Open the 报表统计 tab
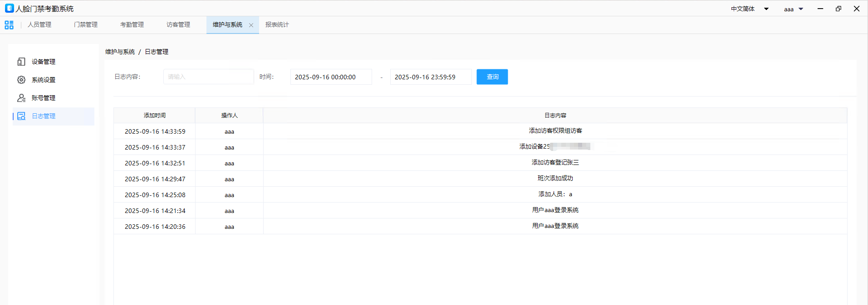Screen dimensions: 868x305 [277, 25]
